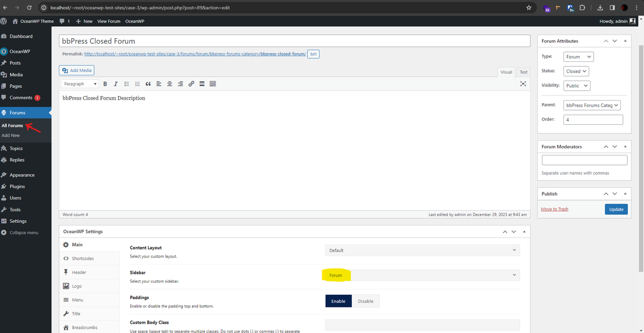Move Forum Moderators panel up
This screenshot has height=333, width=644.
(x=606, y=147)
